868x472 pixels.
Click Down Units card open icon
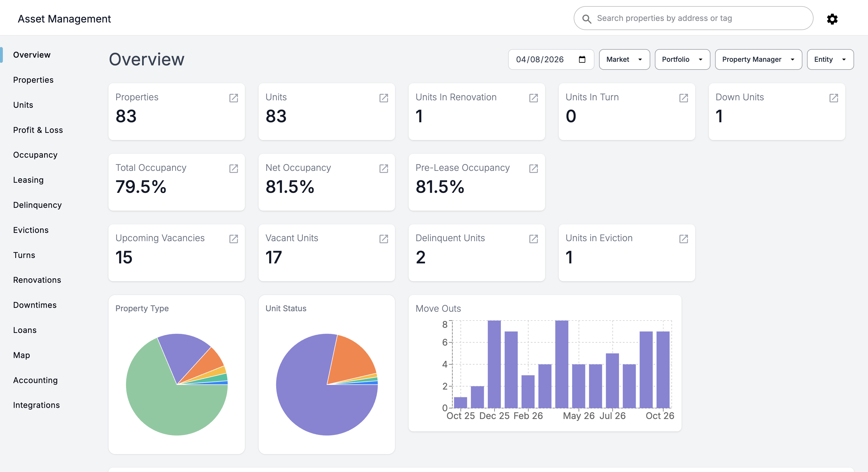tap(833, 98)
